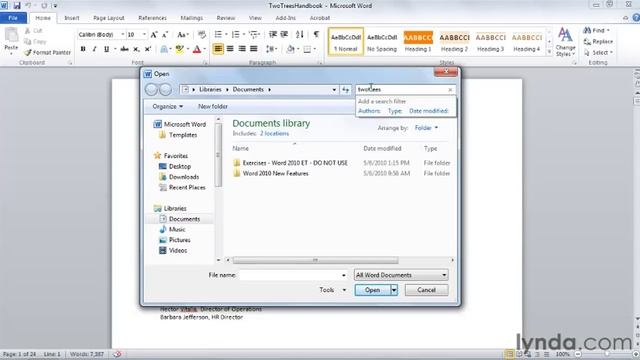Viewport: 640px width, 360px height.
Task: Click the Grow Font icon
Action: point(154,35)
